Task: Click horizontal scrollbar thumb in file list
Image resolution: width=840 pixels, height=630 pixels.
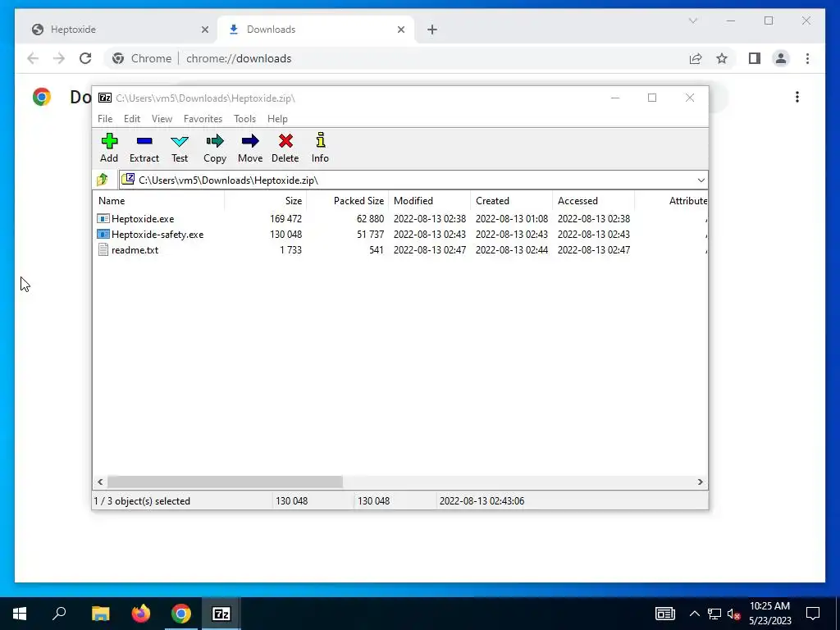Action: tap(225, 482)
